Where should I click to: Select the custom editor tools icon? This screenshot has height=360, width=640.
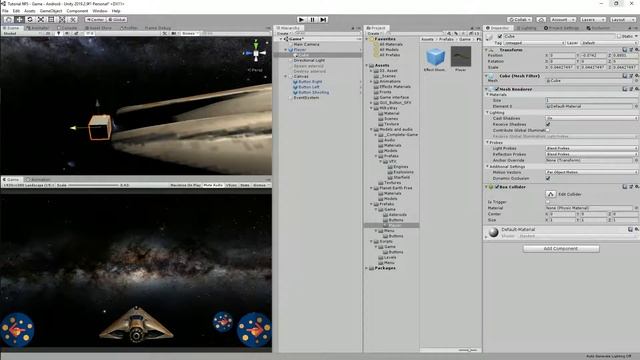[x=73, y=19]
